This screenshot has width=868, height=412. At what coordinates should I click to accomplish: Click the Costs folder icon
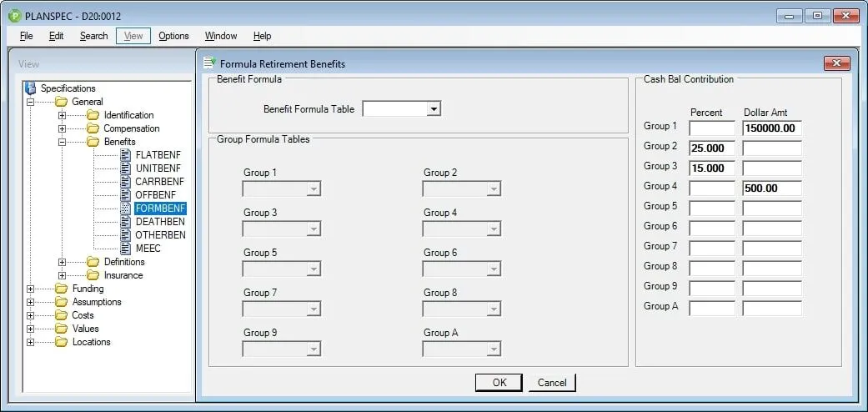pos(61,315)
